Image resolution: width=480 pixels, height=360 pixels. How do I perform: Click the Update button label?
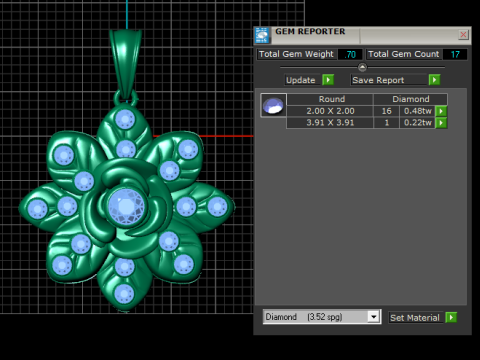click(x=302, y=80)
